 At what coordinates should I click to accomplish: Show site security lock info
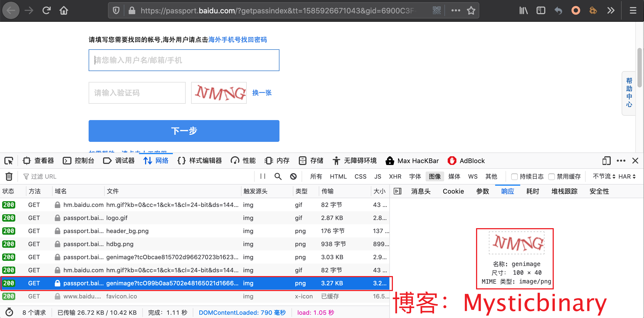tap(132, 11)
